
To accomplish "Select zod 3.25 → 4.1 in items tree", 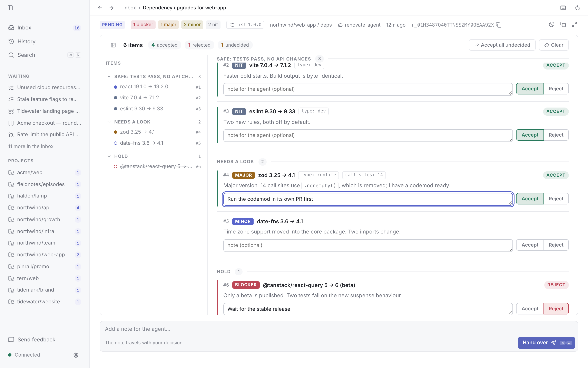I will coord(157,132).
